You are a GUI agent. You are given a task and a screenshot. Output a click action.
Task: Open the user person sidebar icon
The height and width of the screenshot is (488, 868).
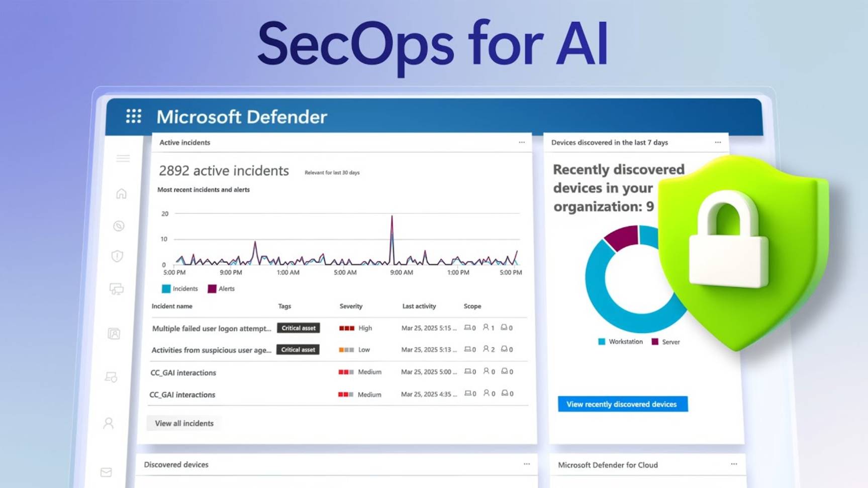coord(109,423)
